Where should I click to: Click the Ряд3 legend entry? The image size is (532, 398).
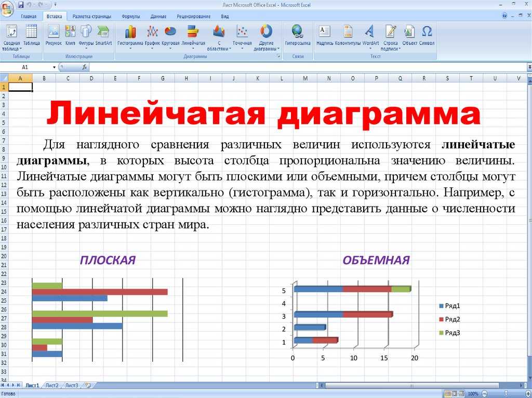(x=449, y=333)
